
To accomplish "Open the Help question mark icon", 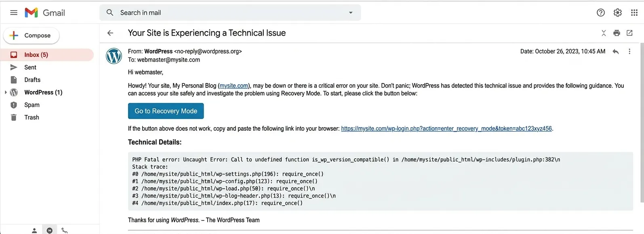I will 601,13.
